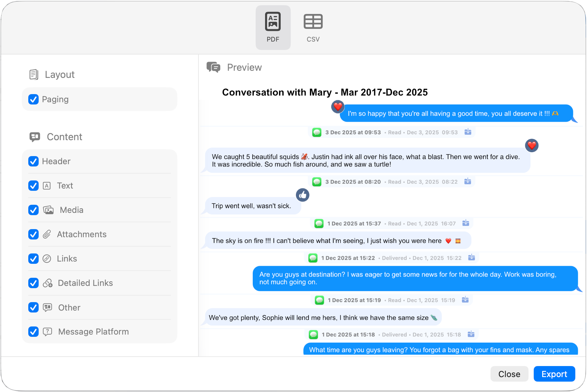This screenshot has width=587, height=392.
Task: Disable the Header checkbox
Action: (x=33, y=161)
